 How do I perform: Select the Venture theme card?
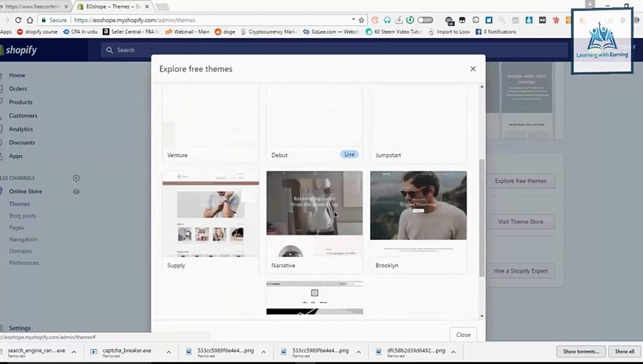click(x=210, y=124)
